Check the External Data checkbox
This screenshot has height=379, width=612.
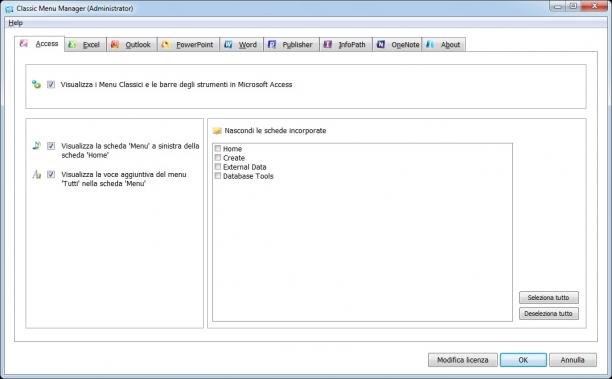pos(218,167)
